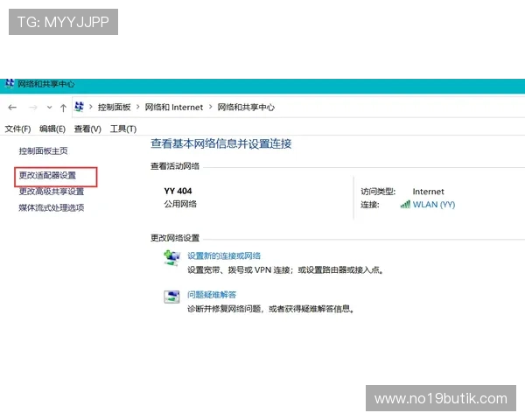525x420 pixels.
Task: Click 设置新的连接或网络 link
Action: tap(224, 255)
